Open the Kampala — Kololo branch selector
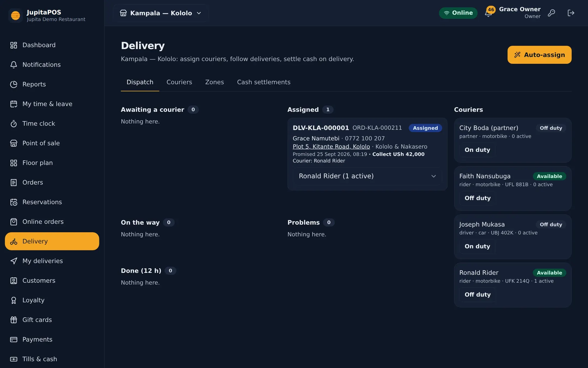Image resolution: width=588 pixels, height=368 pixels. (161, 13)
